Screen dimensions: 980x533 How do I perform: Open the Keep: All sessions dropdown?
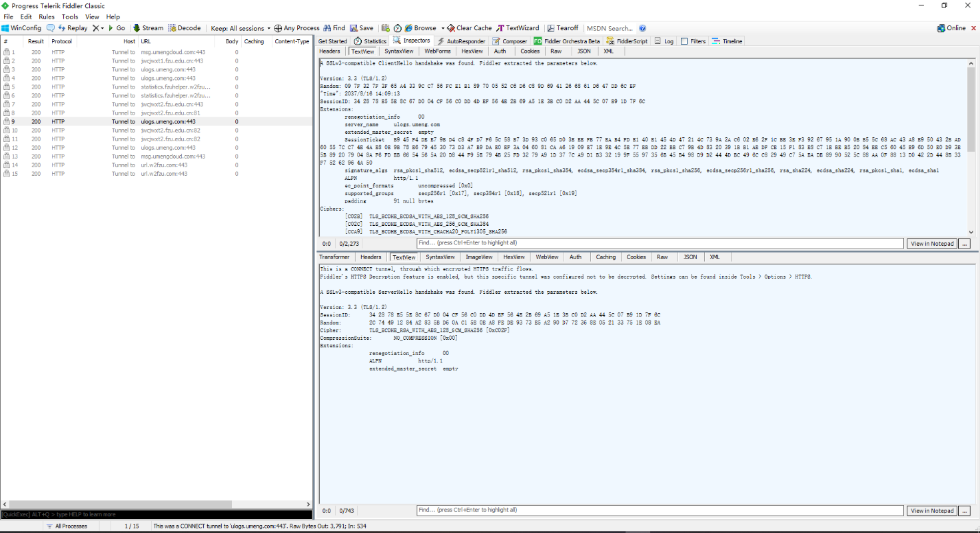[240, 28]
